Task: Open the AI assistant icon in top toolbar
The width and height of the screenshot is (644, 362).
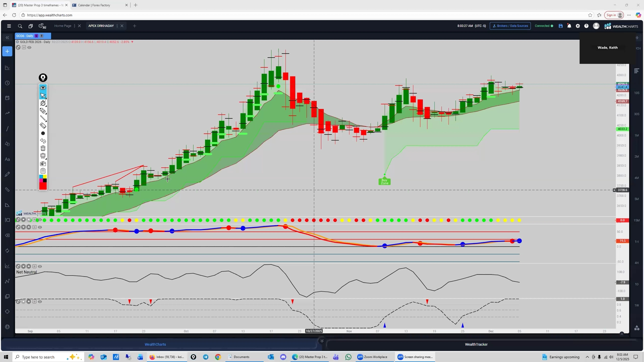Action: click(42, 26)
